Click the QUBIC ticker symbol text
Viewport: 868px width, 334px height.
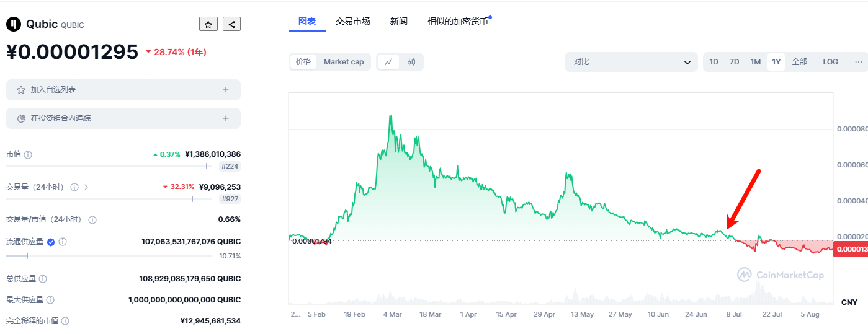(73, 25)
